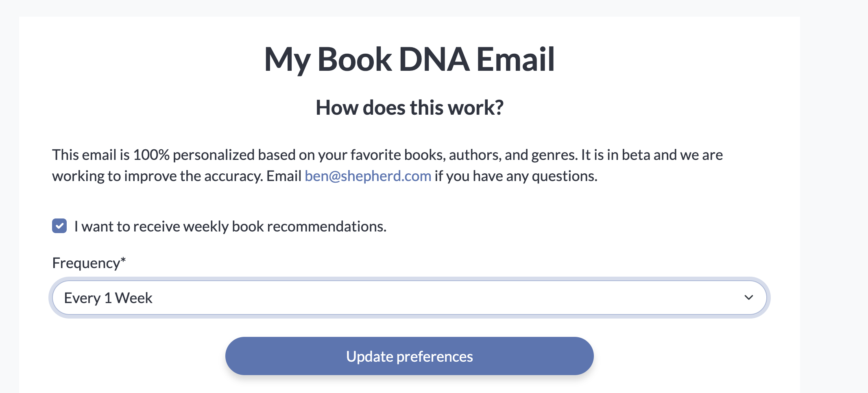Click the down-arrow icon right of 'Every 1 Week'
Image resolution: width=868 pixels, height=393 pixels.
tap(748, 298)
